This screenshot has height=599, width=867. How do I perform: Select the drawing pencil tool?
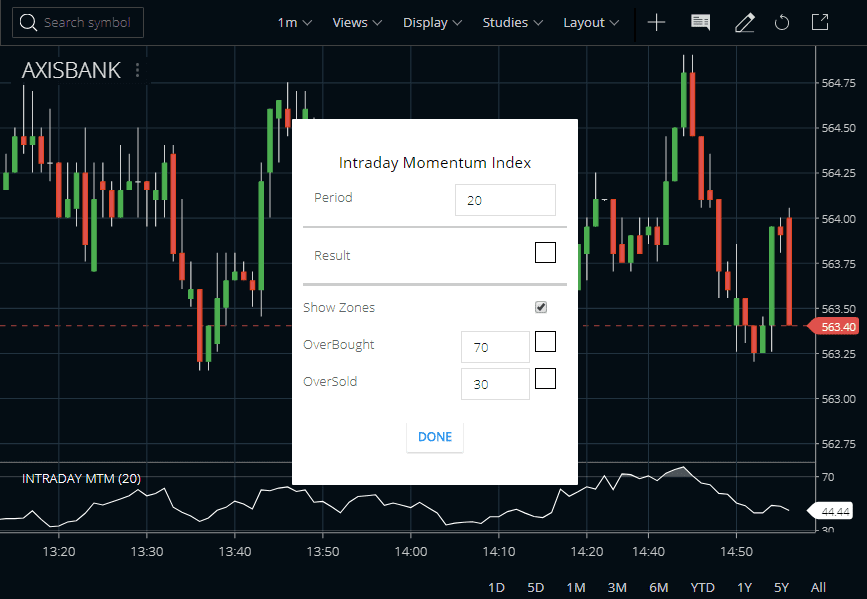[x=744, y=22]
